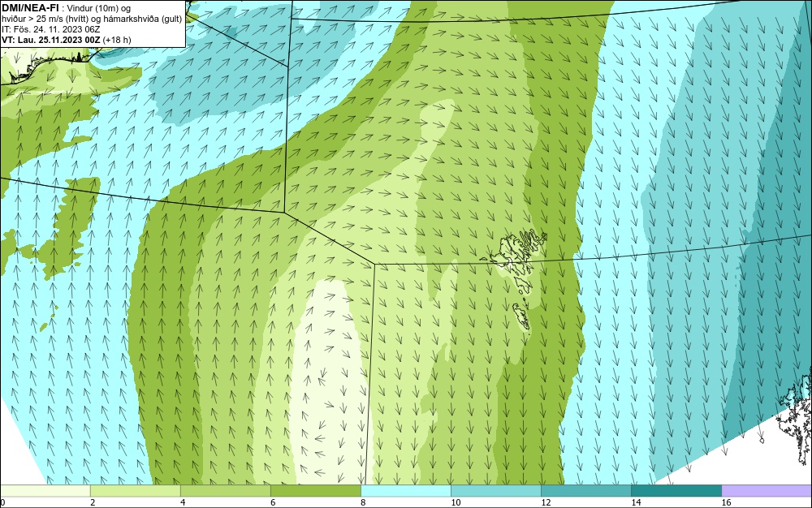
Task: Click the legend scale label '16'
Action: [x=726, y=502]
